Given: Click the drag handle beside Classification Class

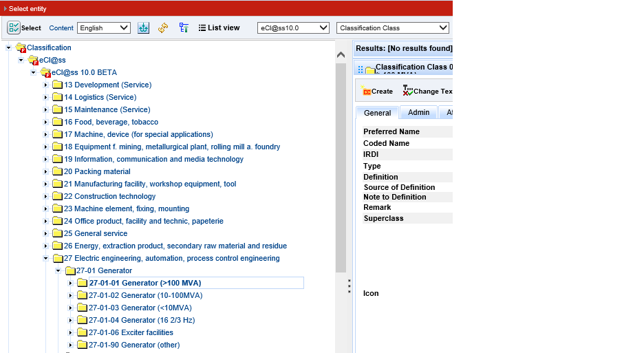Looking at the screenshot, I should click(x=361, y=69).
